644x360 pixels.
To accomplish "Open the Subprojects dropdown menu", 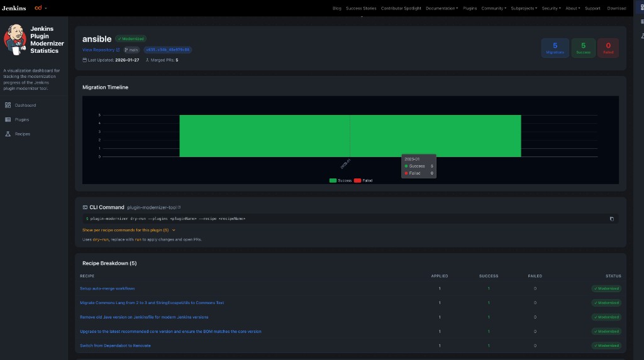I will point(524,8).
